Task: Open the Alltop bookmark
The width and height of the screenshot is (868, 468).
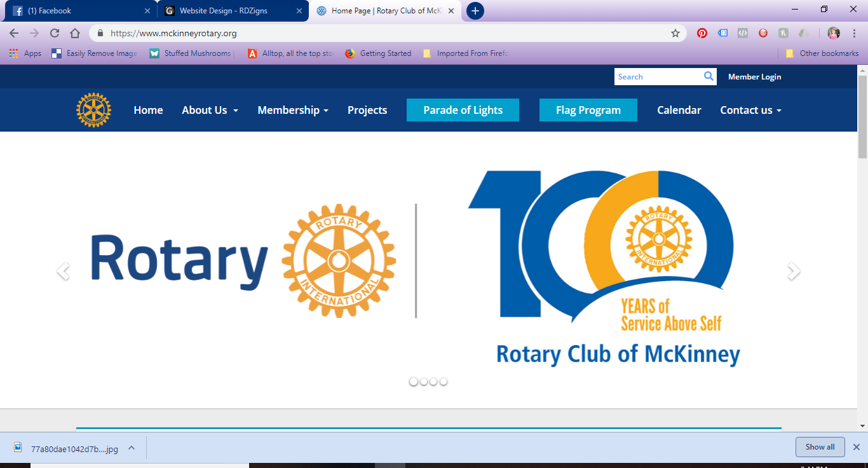Action: [x=290, y=53]
